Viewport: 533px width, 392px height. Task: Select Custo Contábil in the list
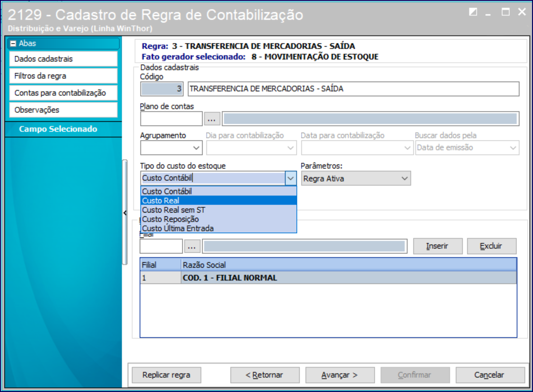click(219, 191)
